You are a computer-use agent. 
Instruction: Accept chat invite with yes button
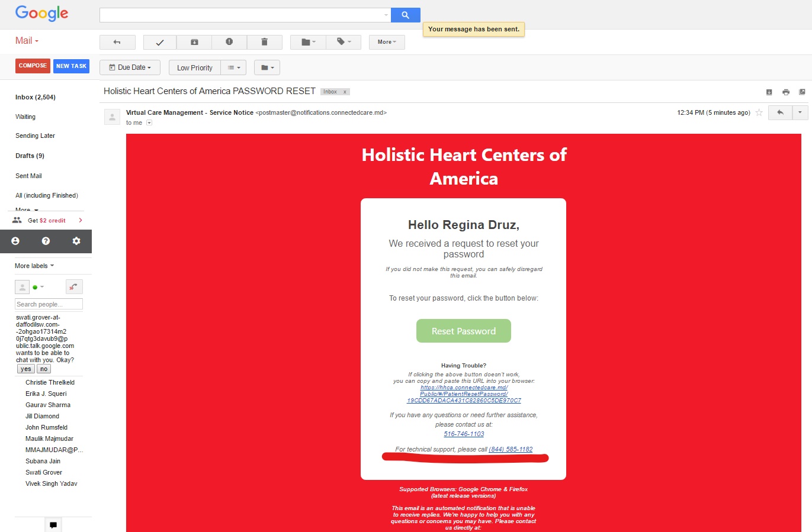26,369
